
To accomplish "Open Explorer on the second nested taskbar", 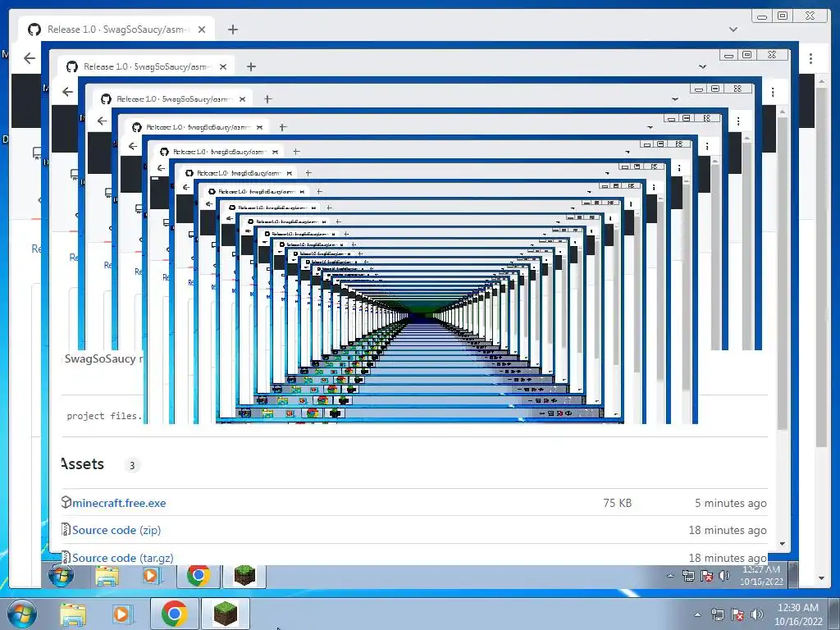I will pos(107,576).
